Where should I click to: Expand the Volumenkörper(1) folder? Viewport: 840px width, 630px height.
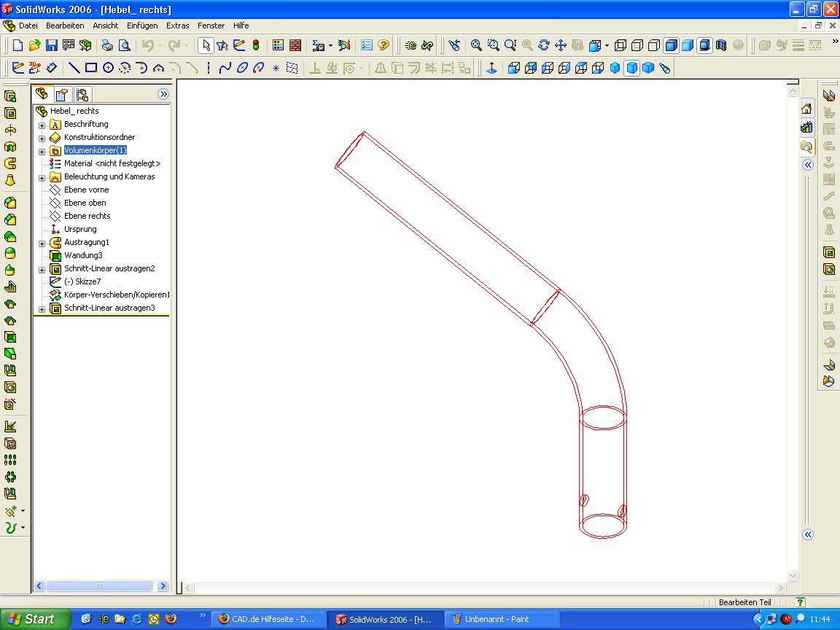point(42,152)
